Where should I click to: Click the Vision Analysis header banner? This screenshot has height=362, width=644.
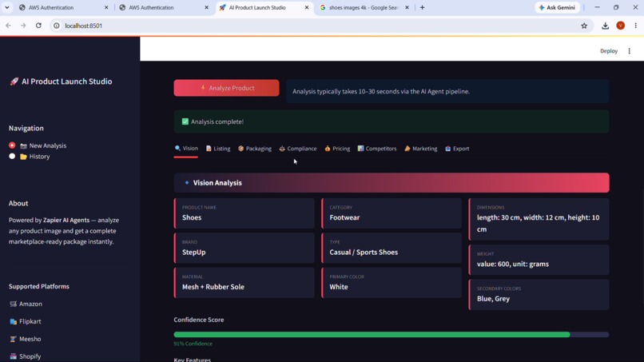[392, 182]
